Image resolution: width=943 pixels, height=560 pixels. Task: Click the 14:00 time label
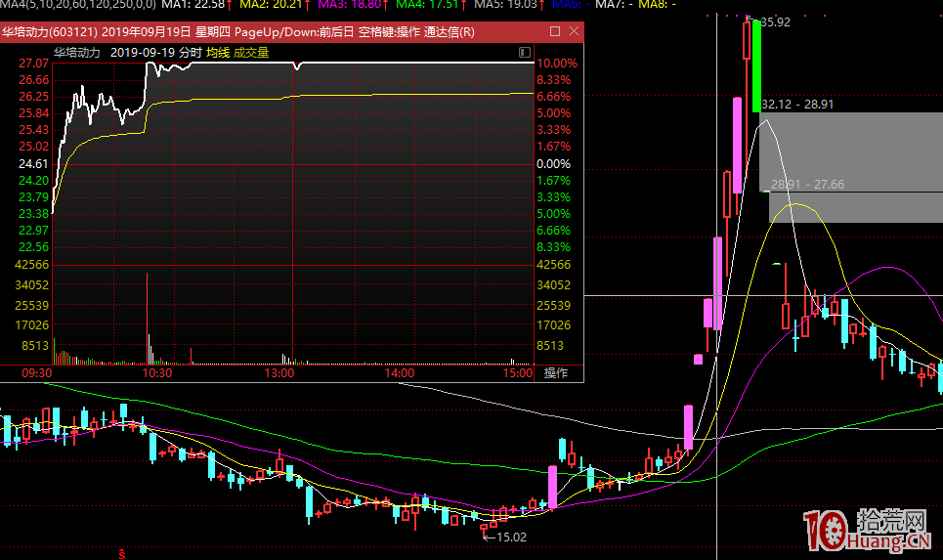point(400,373)
